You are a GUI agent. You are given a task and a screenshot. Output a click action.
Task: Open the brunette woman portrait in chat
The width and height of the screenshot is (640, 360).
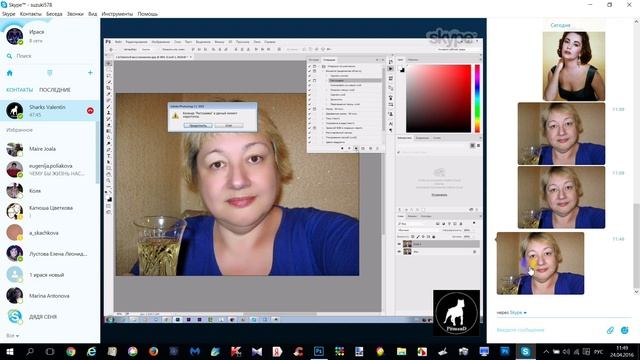pyautogui.click(x=574, y=66)
